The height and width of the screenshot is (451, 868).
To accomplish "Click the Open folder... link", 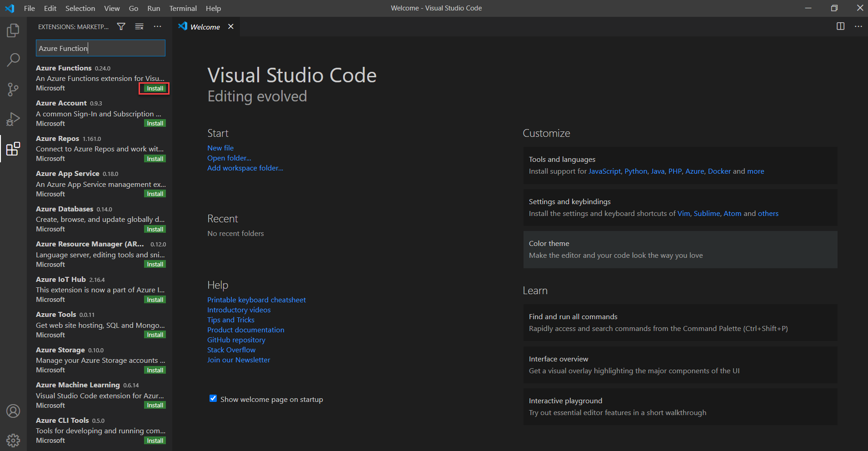I will pos(229,158).
